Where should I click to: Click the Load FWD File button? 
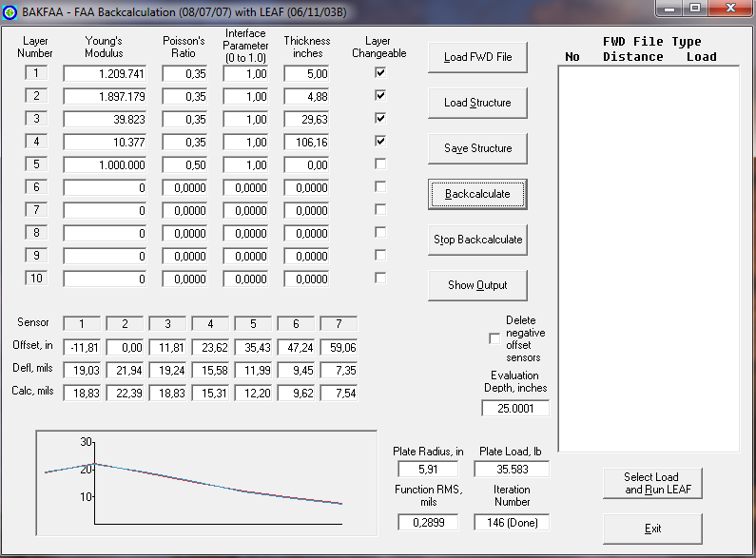(477, 57)
